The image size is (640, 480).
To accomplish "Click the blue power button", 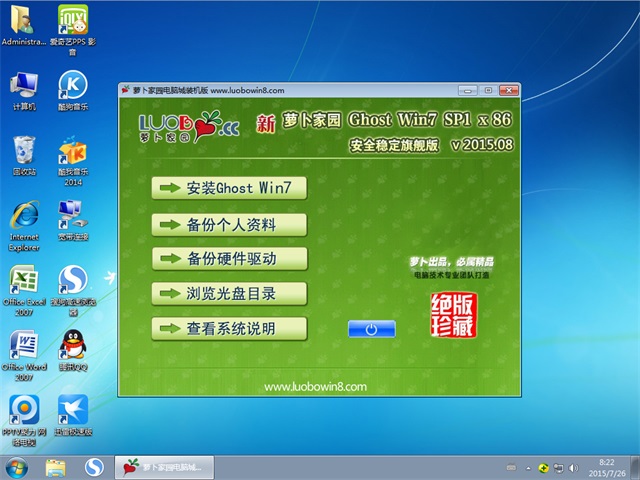I will (371, 329).
